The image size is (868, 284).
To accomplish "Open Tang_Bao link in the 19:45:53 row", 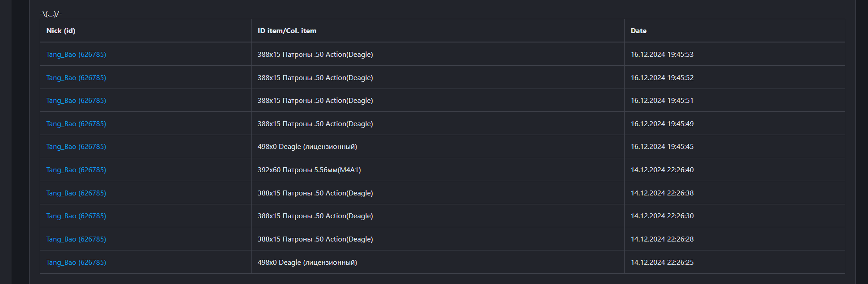I will 76,55.
